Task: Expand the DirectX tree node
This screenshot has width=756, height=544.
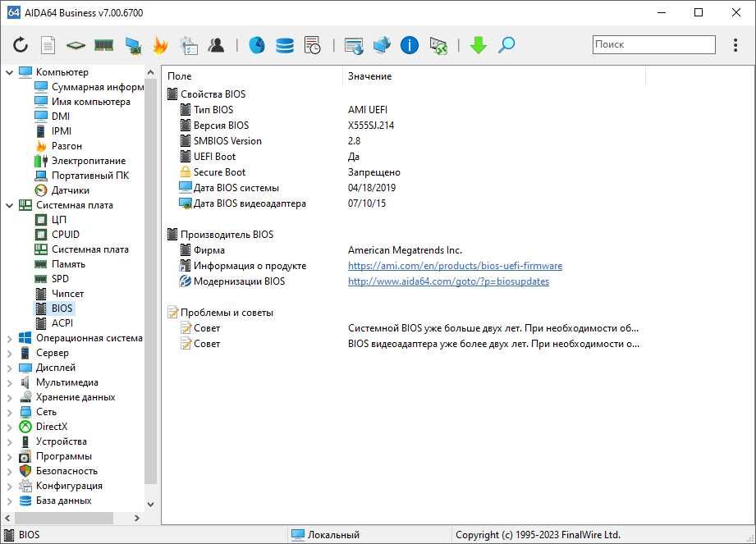Action: pos(9,427)
